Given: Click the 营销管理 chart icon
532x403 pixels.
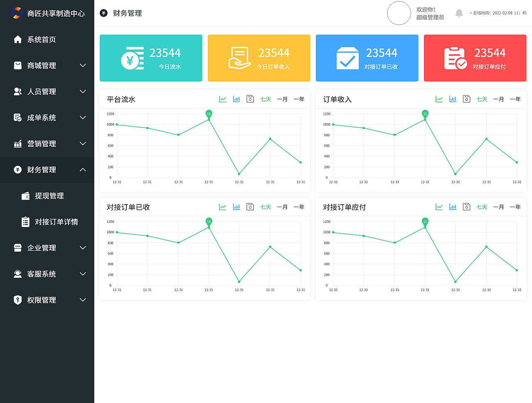Looking at the screenshot, I should pos(17,143).
